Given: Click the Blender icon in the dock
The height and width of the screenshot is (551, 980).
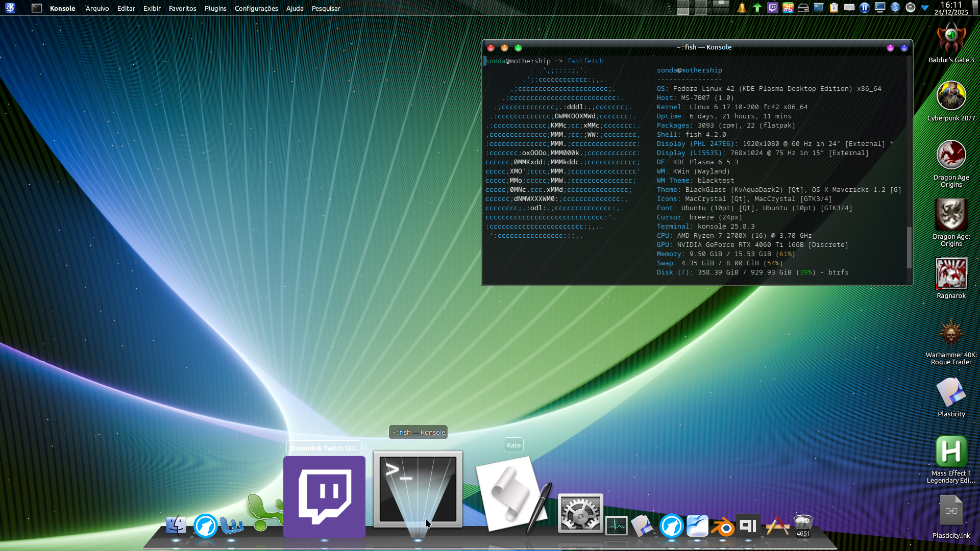Looking at the screenshot, I should pyautogui.click(x=723, y=527).
